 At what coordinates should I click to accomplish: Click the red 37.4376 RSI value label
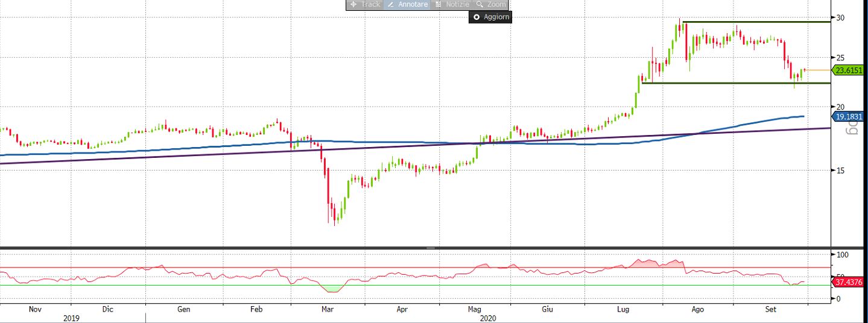click(x=850, y=281)
